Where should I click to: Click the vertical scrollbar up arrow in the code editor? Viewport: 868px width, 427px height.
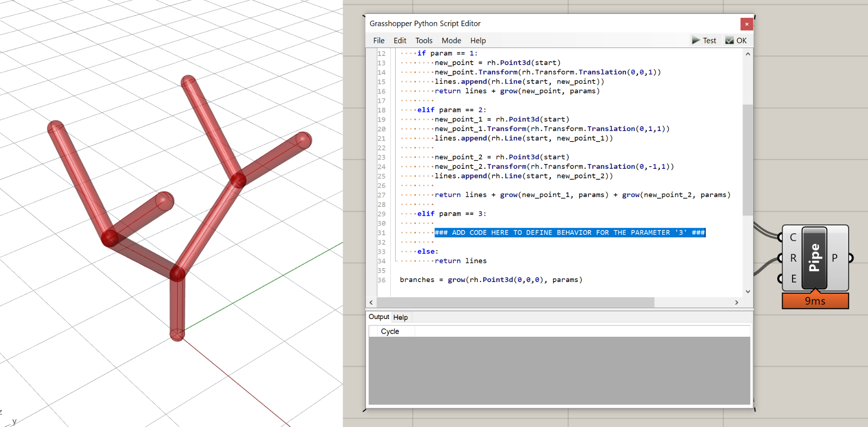pos(748,54)
